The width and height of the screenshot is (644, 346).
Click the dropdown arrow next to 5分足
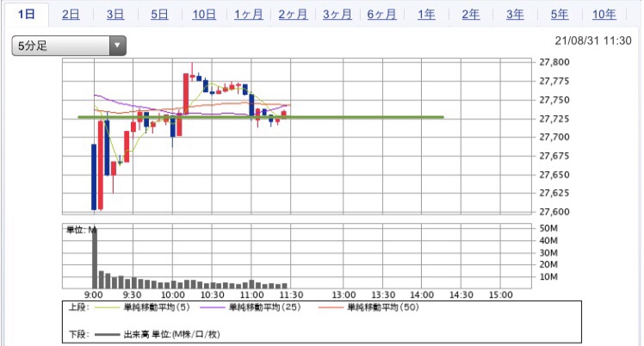tap(117, 46)
